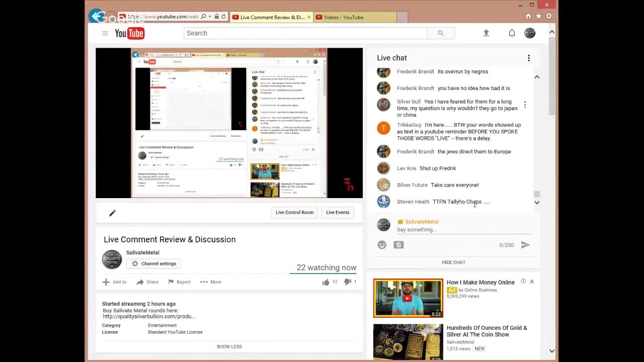Screen dimensions: 644x362
Task: Open a new browser tab
Action: click(x=403, y=17)
